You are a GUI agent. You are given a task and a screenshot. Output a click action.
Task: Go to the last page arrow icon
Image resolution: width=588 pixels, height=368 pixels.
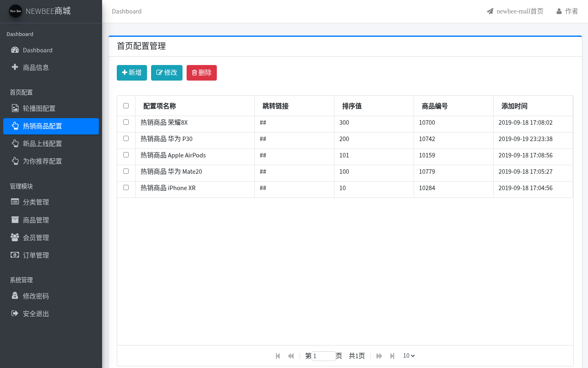(x=392, y=356)
